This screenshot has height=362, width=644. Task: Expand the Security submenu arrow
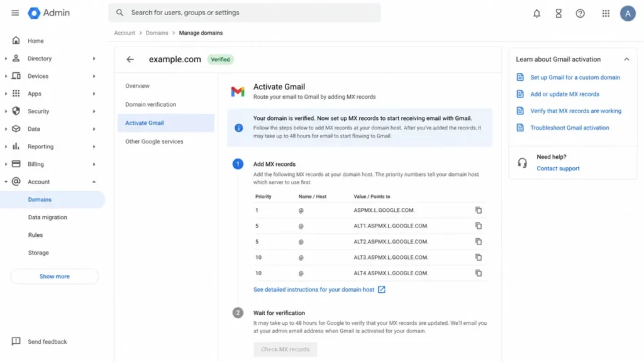tap(94, 111)
